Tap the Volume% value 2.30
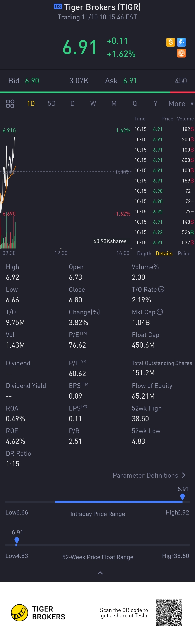The image size is (195, 644). click(x=138, y=277)
